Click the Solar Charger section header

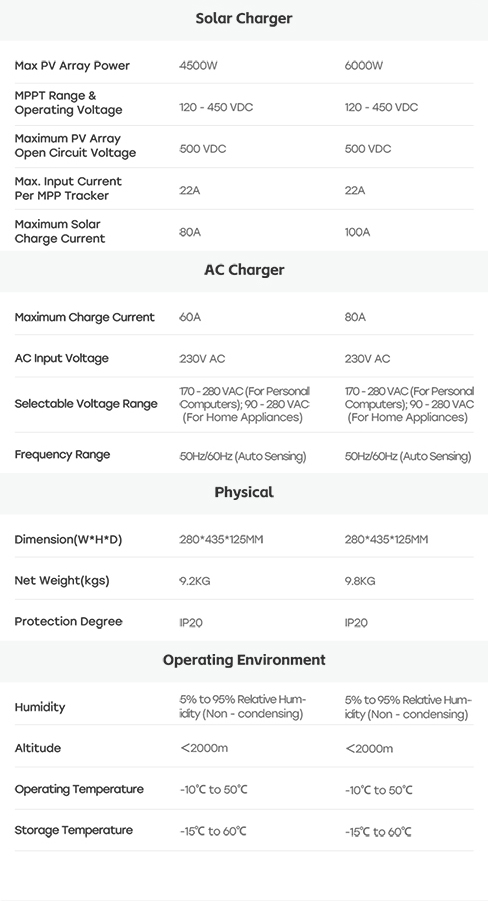click(x=244, y=18)
